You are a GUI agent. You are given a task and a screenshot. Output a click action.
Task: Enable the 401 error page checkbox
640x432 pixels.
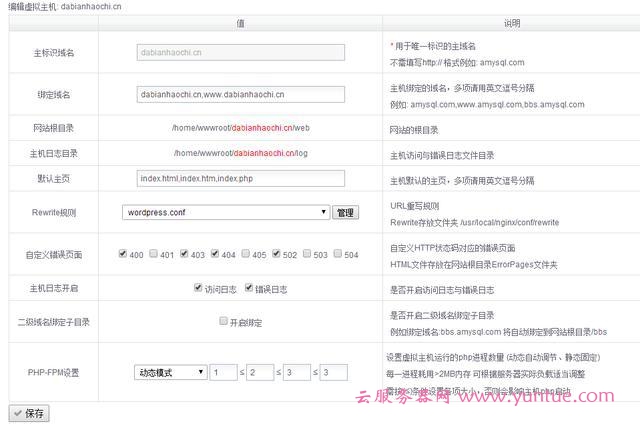click(x=154, y=254)
